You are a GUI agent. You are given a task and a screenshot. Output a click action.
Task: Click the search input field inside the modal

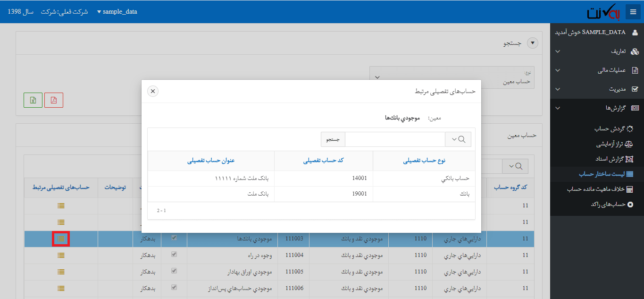(x=396, y=139)
